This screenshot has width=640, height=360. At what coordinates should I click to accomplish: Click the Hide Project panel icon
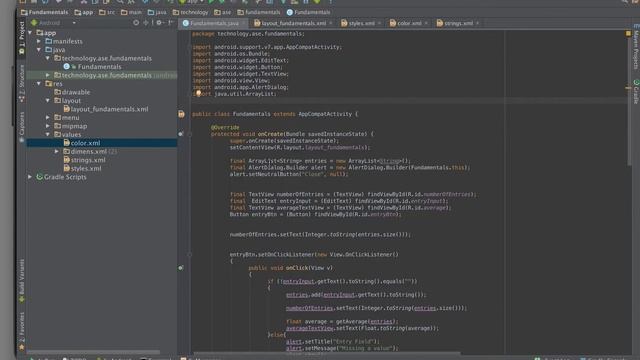[x=171, y=23]
